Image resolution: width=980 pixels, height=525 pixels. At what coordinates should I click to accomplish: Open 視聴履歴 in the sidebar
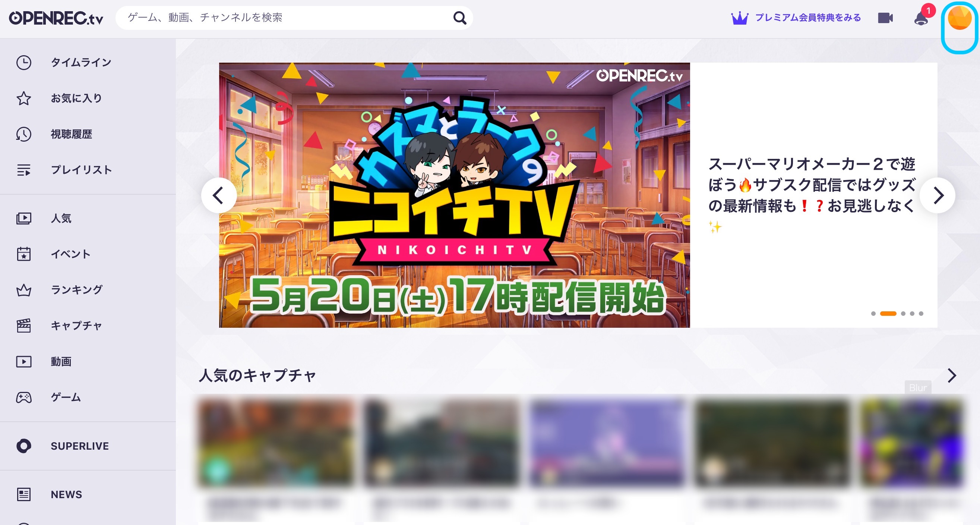(72, 134)
